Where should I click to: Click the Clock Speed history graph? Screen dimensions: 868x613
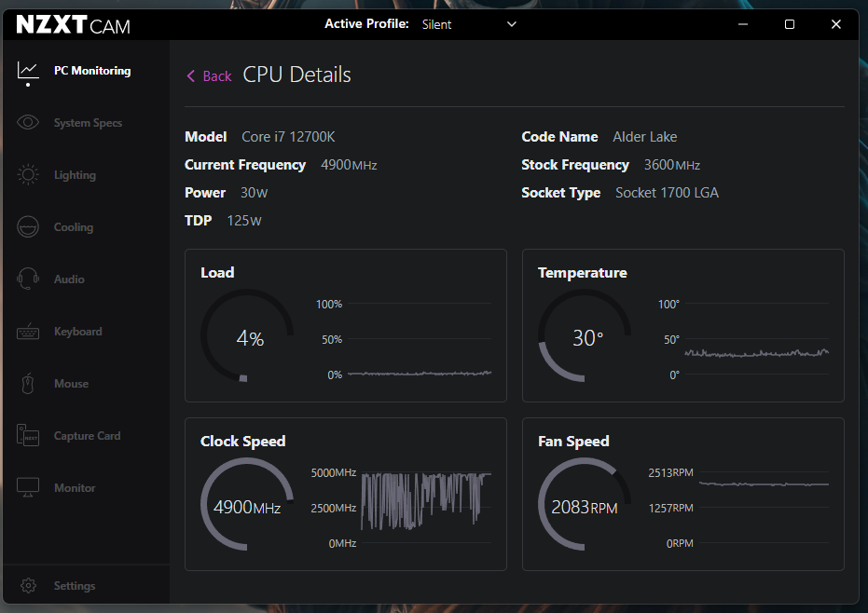click(426, 508)
